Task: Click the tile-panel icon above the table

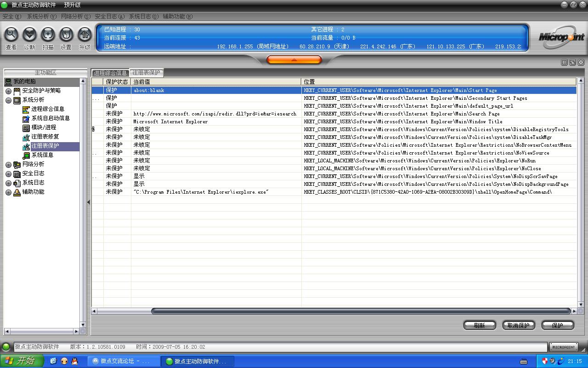Action: pyautogui.click(x=565, y=63)
